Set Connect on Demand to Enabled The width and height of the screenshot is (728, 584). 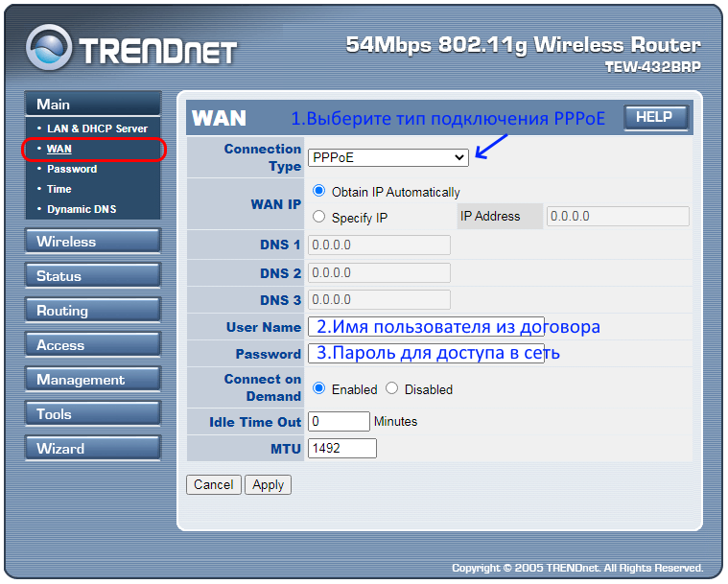click(x=319, y=388)
